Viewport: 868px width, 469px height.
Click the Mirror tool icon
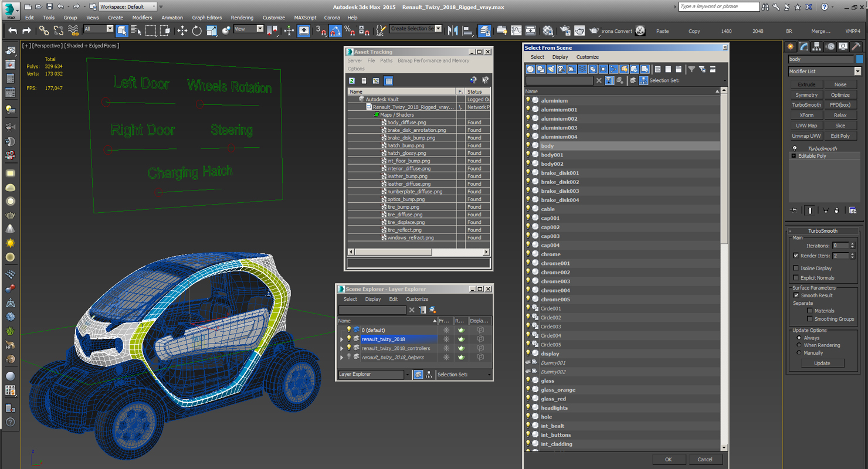(x=453, y=30)
